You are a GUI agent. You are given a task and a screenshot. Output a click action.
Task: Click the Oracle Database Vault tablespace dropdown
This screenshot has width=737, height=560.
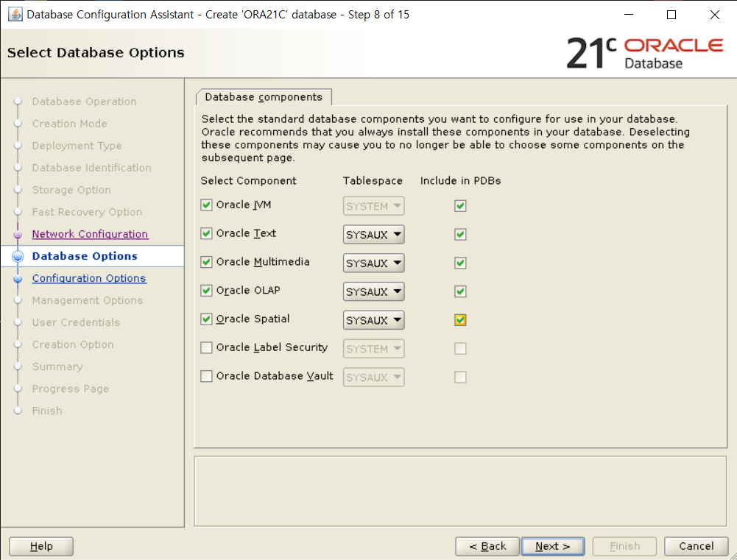click(374, 378)
